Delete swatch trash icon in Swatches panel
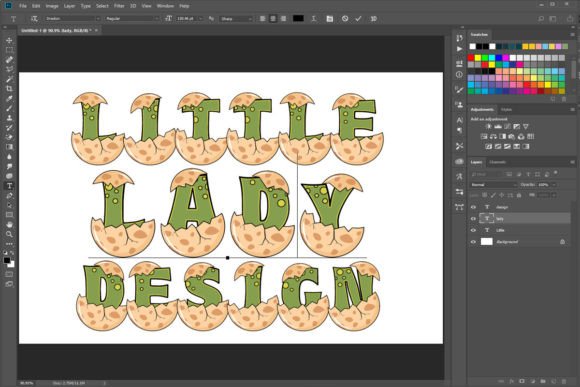580x387 pixels. 564,99
